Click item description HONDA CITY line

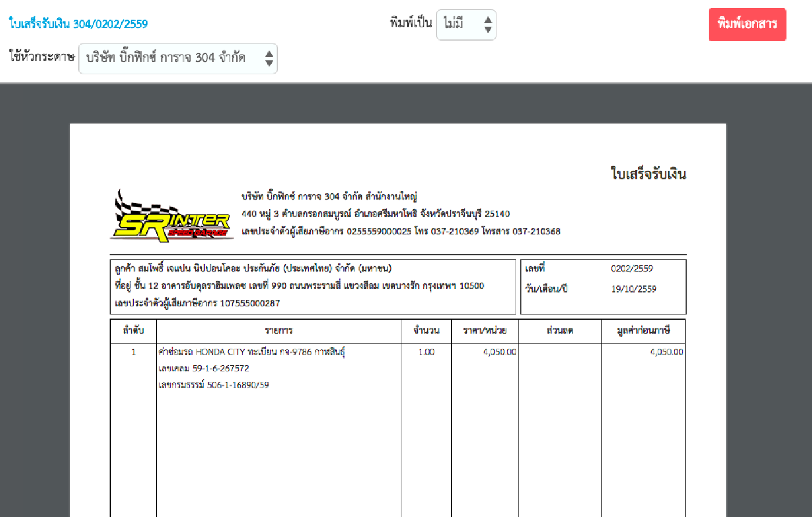[x=252, y=352]
